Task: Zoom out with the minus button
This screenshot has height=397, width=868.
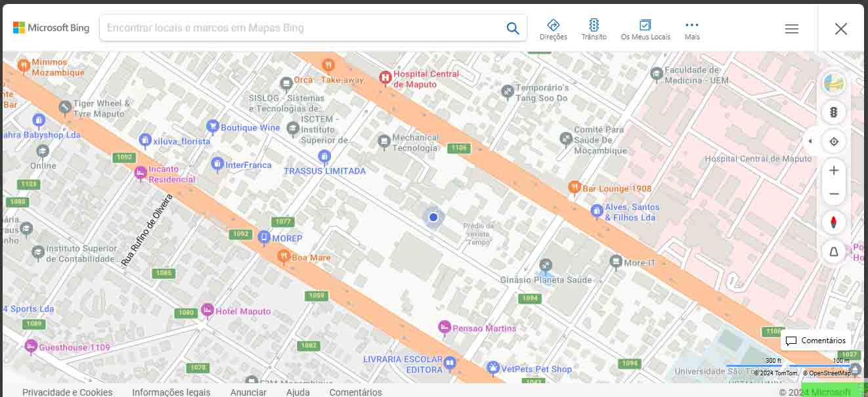Action: pos(834,194)
